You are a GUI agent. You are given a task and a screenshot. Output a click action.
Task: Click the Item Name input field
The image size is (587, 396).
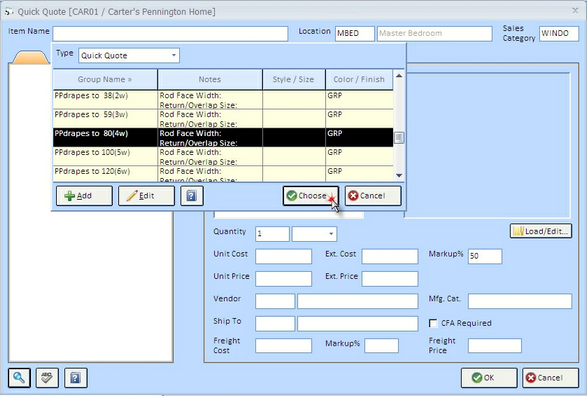(170, 33)
